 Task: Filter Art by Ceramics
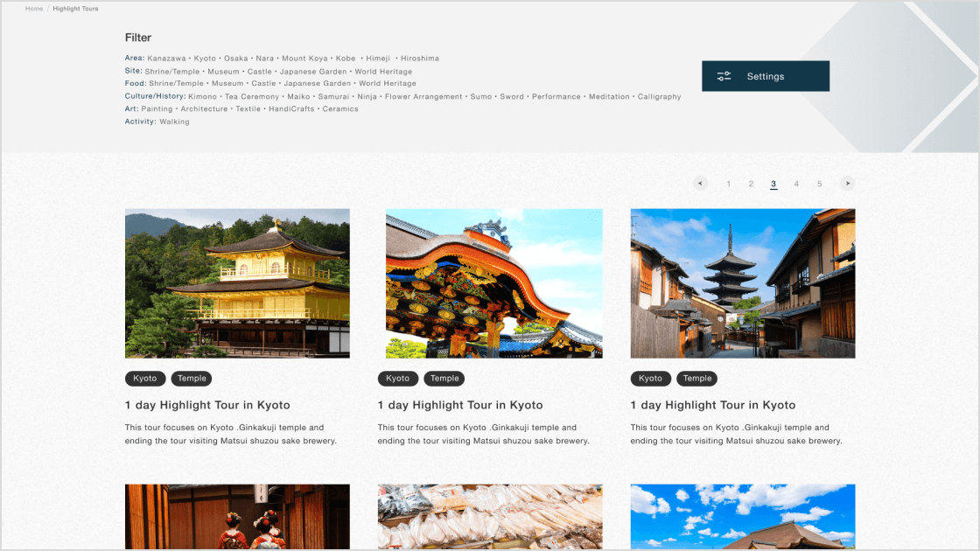pyautogui.click(x=340, y=108)
